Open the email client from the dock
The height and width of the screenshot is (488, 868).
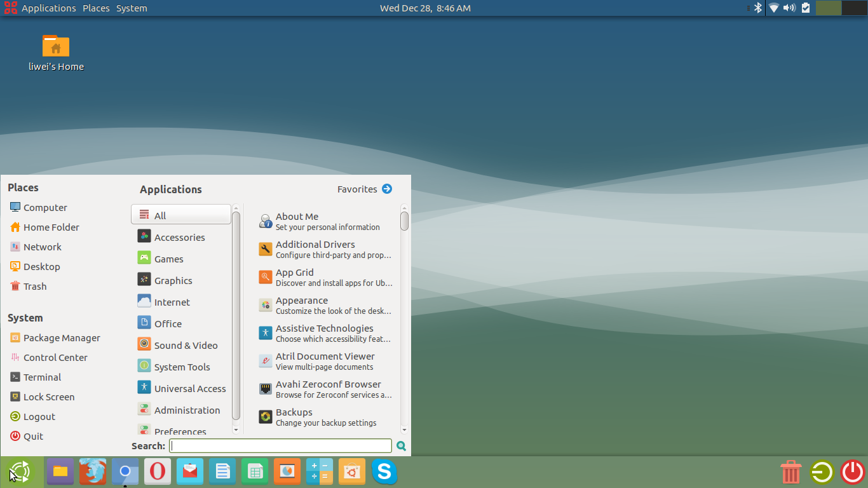[189, 471]
